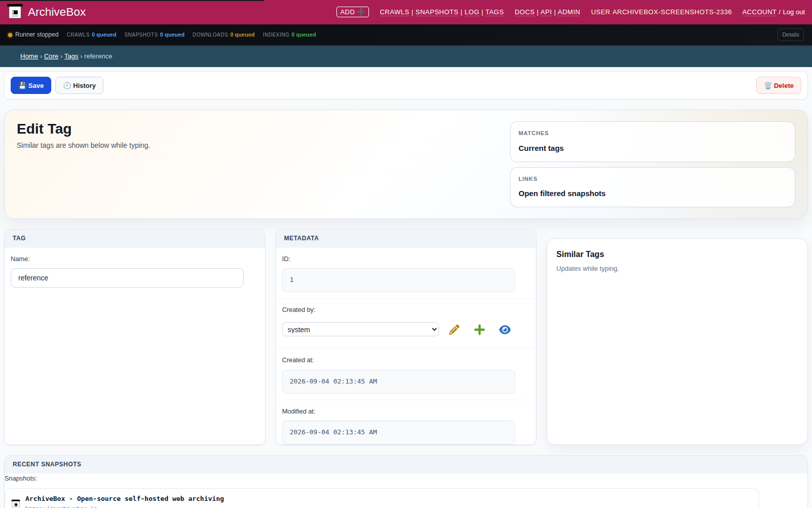The image size is (812, 508).
Task: Click the pencil edit user icon
Action: click(454, 330)
